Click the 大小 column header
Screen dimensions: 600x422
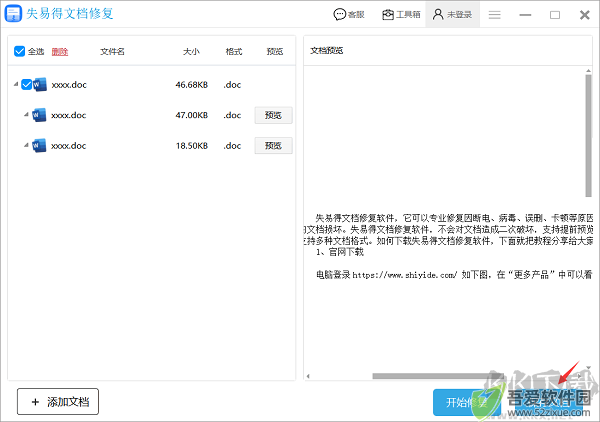pos(191,51)
